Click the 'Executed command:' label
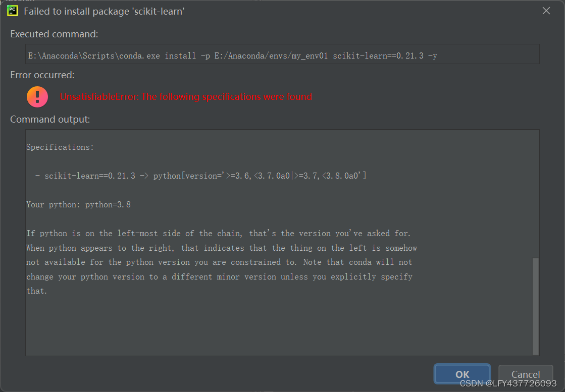Viewport: 565px width, 392px height. point(54,34)
